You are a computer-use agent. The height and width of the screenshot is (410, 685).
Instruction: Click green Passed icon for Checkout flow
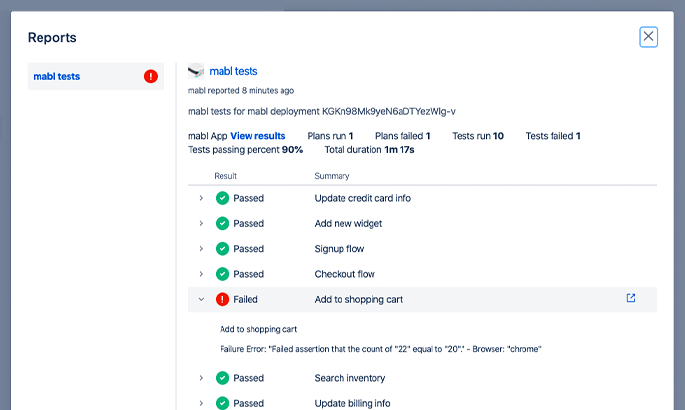pyautogui.click(x=223, y=274)
